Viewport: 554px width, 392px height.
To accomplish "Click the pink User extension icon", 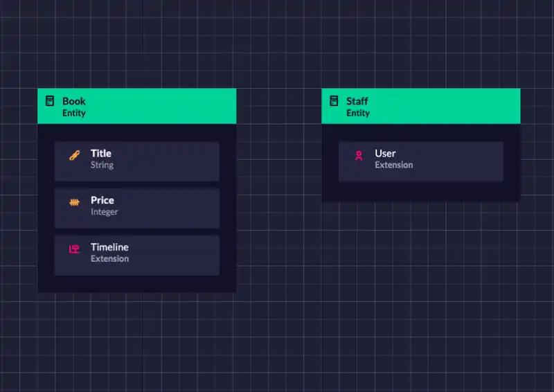I will 359,156.
